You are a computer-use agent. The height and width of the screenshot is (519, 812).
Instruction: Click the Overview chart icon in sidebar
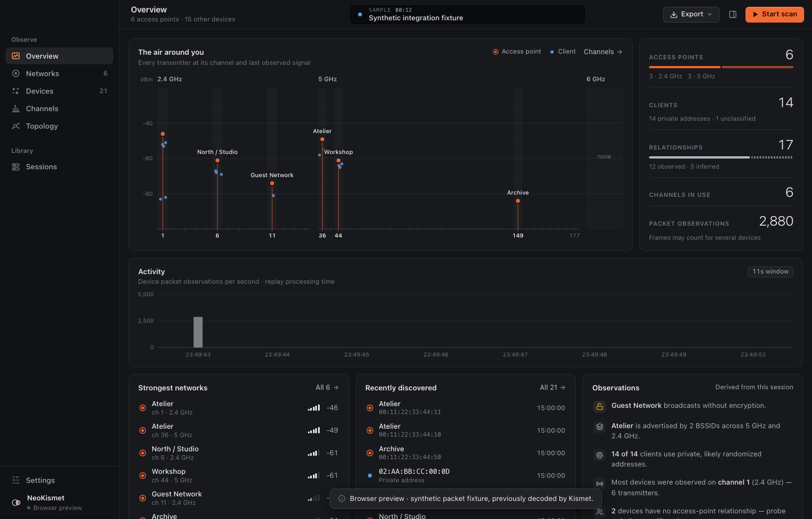(x=16, y=56)
